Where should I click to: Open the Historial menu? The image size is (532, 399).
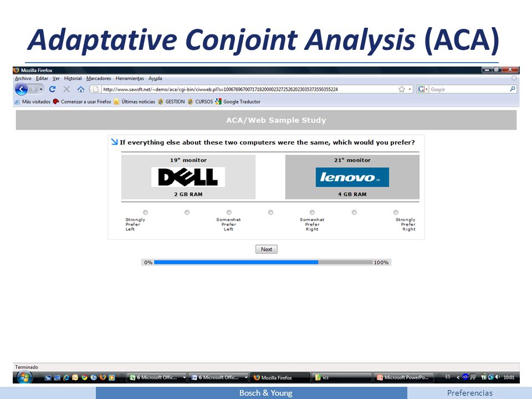[73, 78]
